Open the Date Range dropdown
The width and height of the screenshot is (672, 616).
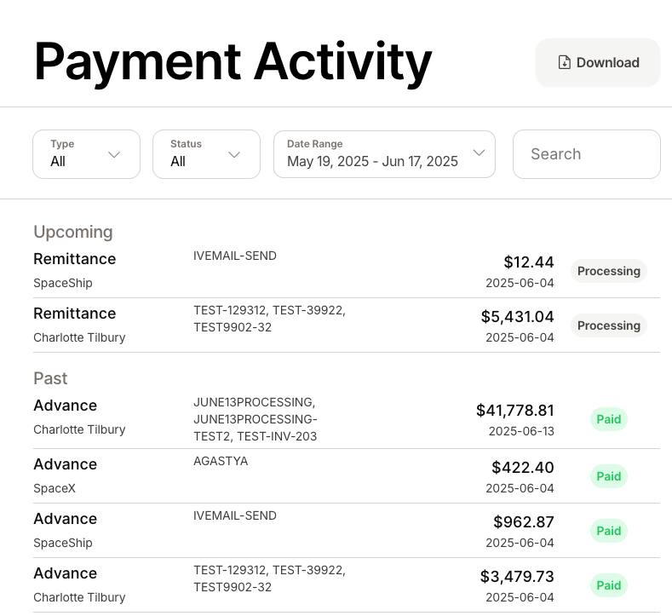point(384,154)
